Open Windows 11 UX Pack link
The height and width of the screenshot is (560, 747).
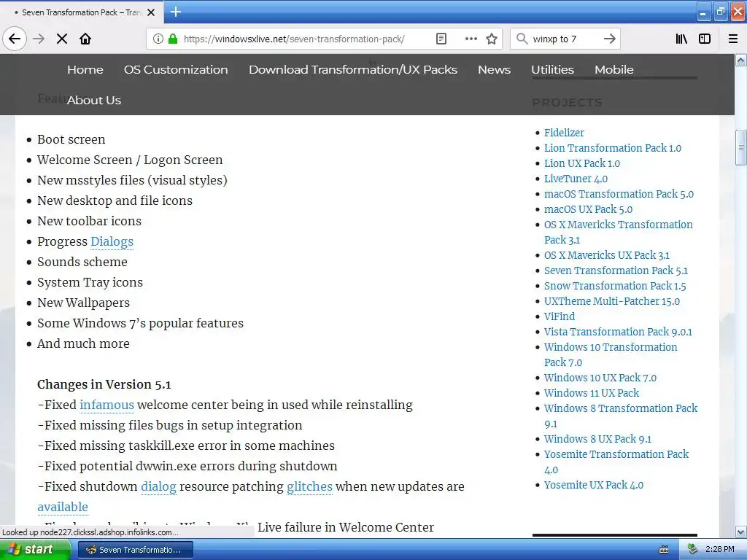coord(592,393)
